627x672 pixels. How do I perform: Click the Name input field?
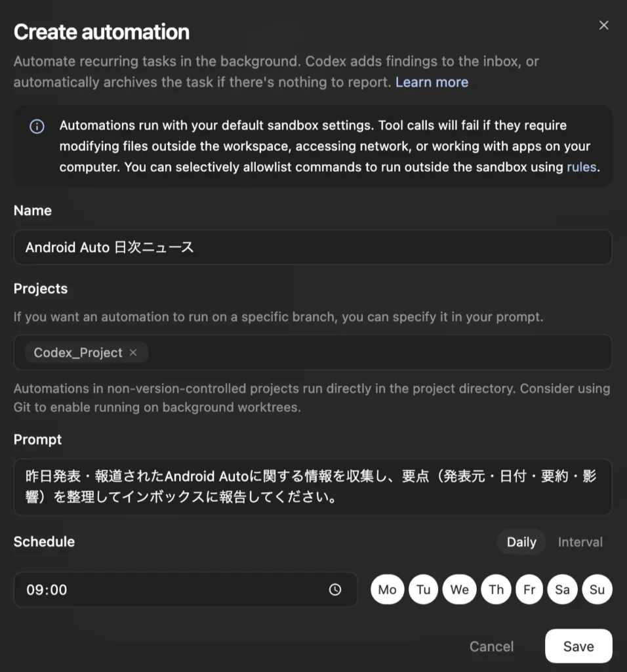(312, 247)
